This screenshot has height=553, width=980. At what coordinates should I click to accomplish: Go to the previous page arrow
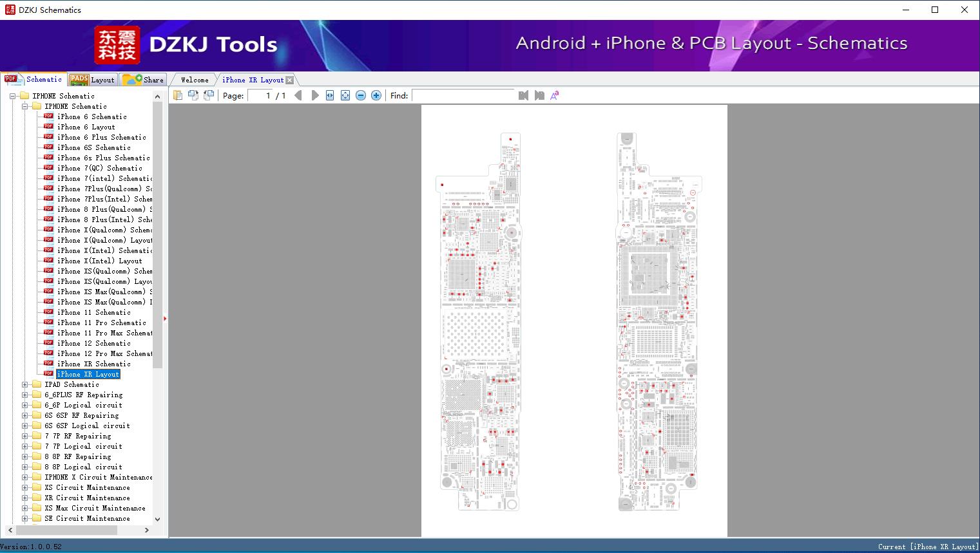point(298,95)
